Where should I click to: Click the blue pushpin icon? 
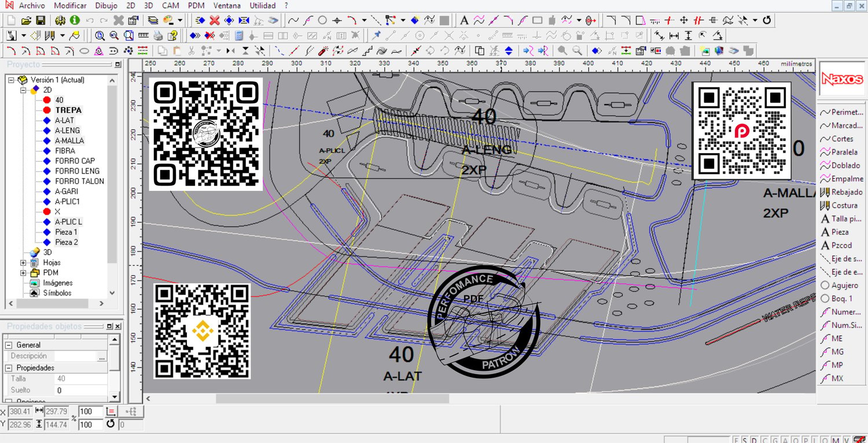[377, 35]
